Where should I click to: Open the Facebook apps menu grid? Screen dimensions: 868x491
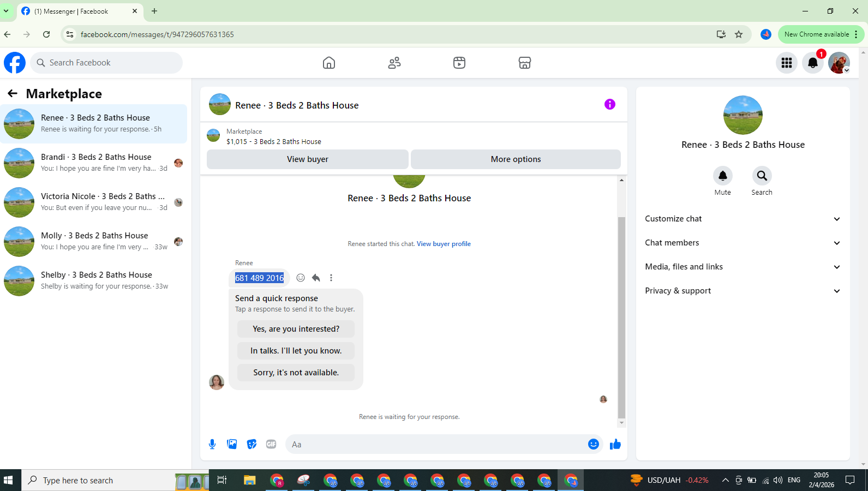pyautogui.click(x=787, y=63)
